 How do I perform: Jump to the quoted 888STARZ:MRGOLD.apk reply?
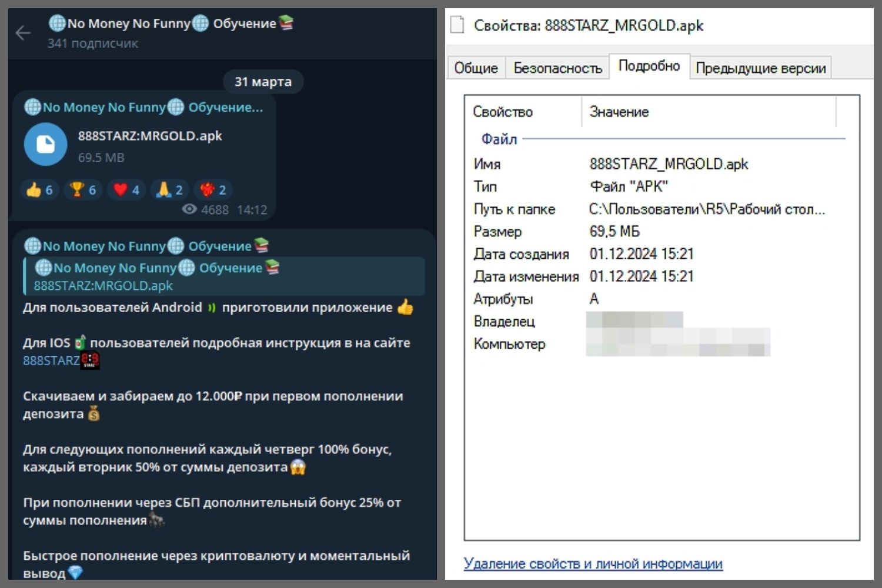(223, 276)
